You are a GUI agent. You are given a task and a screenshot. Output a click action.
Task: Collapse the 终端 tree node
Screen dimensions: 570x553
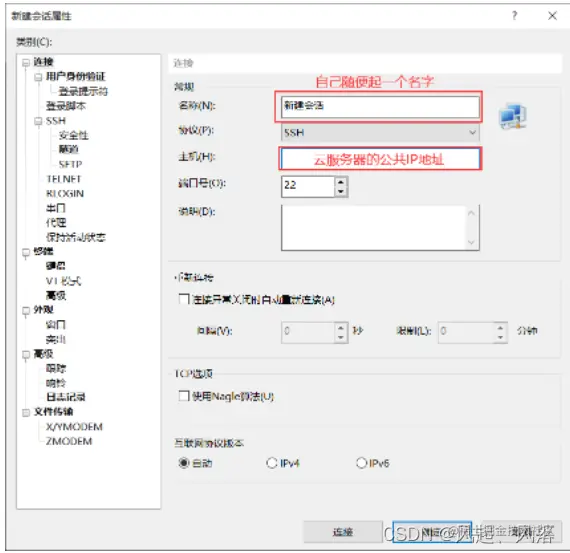coord(26,252)
